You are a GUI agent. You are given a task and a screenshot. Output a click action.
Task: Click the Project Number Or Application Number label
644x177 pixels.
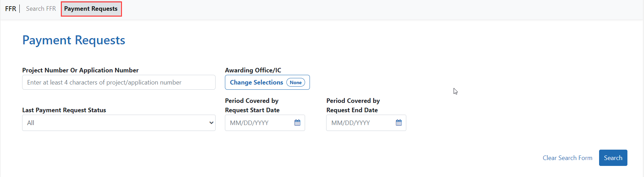80,70
